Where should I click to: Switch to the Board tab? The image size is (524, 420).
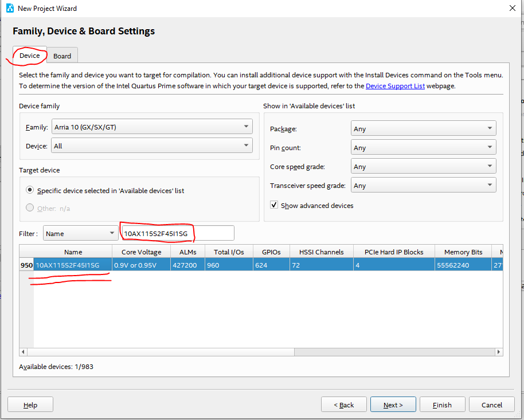62,56
